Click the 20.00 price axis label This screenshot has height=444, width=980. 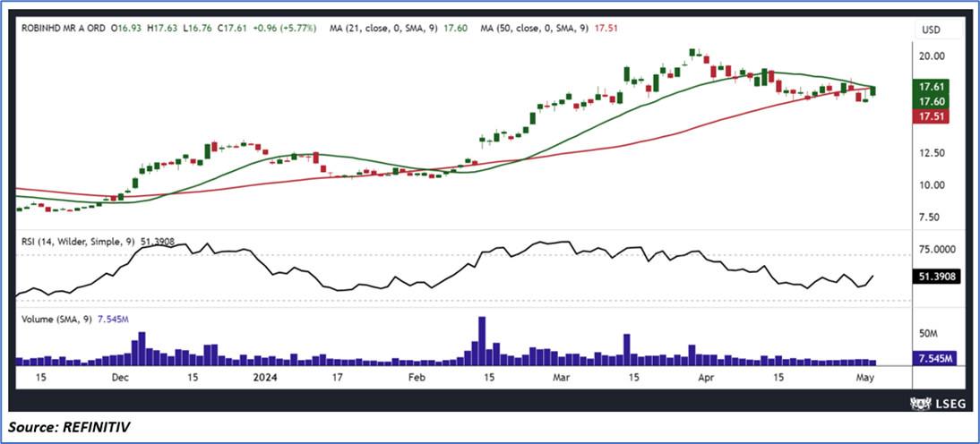[931, 55]
